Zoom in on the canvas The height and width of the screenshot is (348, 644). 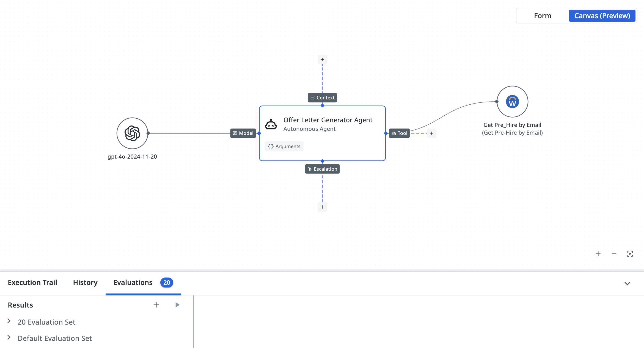pos(598,254)
